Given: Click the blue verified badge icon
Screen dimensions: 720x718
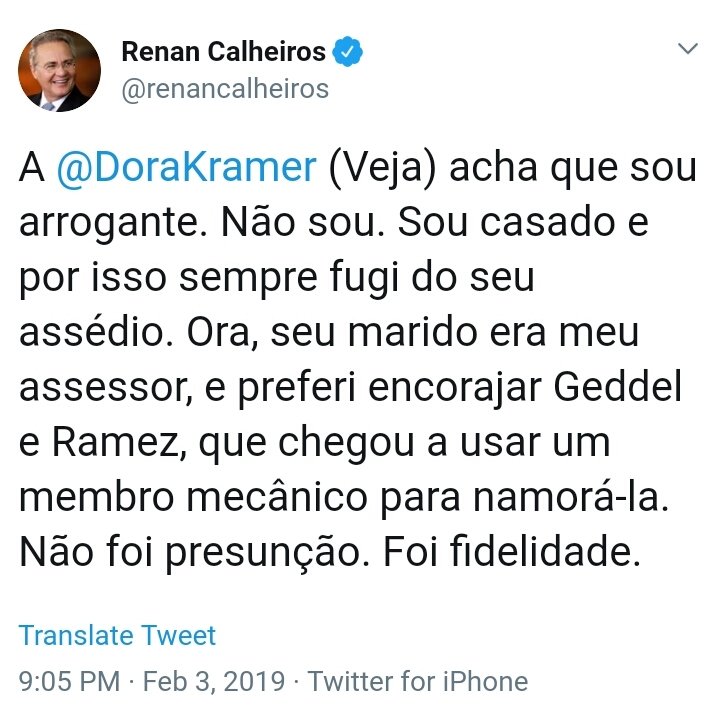Looking at the screenshot, I should point(348,51).
